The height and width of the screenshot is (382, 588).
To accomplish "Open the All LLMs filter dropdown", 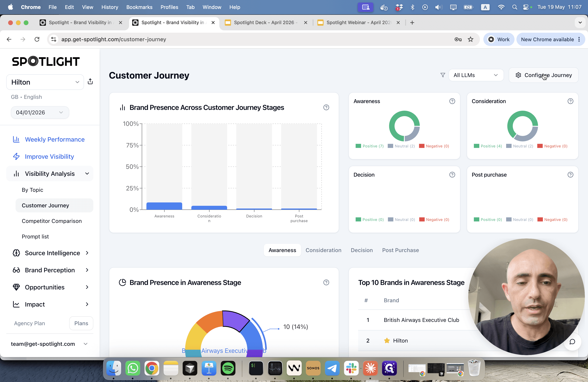I will pos(476,75).
